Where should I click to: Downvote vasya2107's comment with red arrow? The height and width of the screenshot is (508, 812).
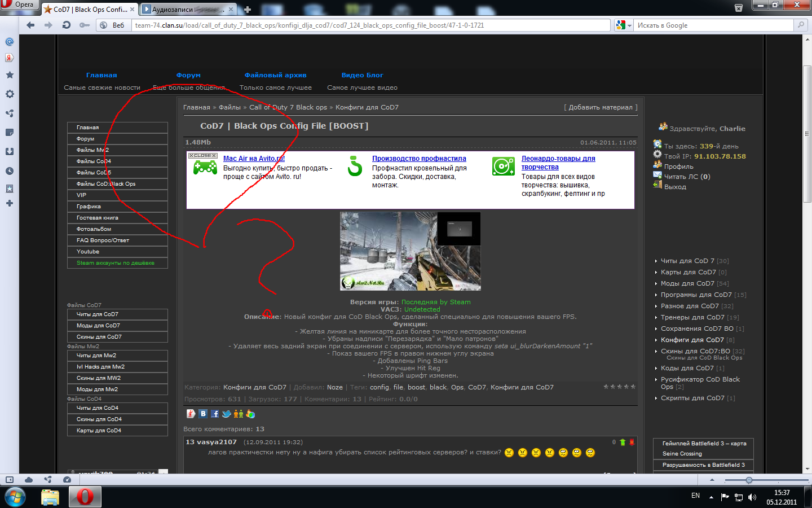click(x=632, y=443)
